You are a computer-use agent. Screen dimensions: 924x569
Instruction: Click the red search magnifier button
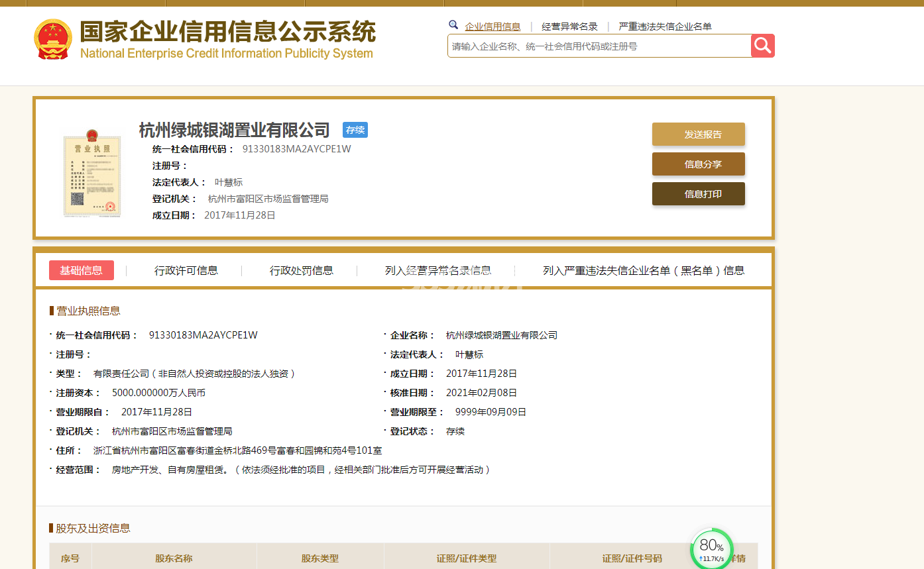tap(763, 46)
